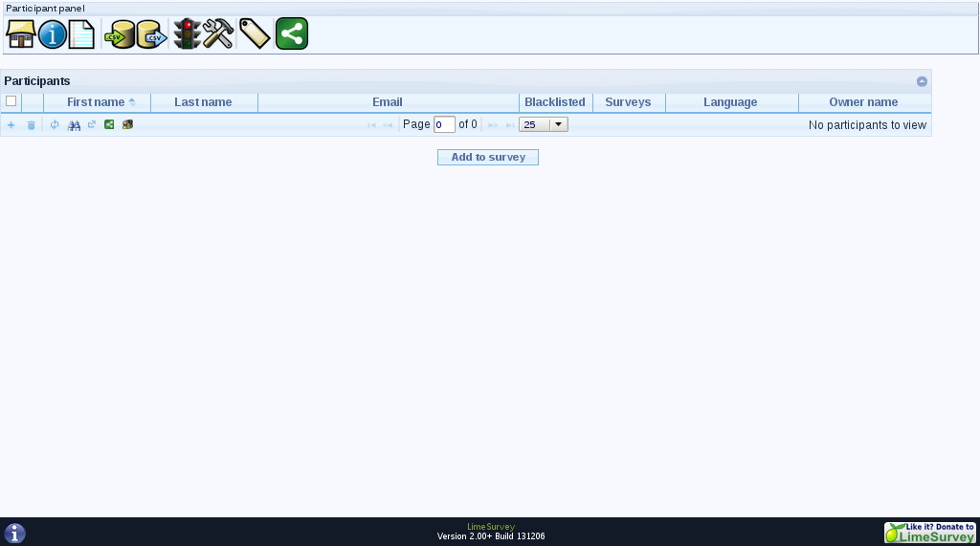This screenshot has height=546, width=980.
Task: Open the home house icon in toolbar
Action: pyautogui.click(x=21, y=33)
